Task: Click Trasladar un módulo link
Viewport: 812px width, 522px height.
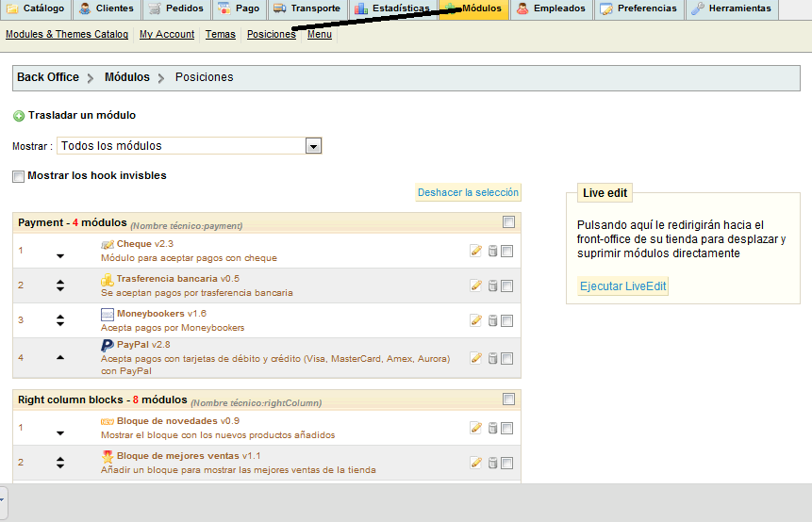Action: point(82,115)
